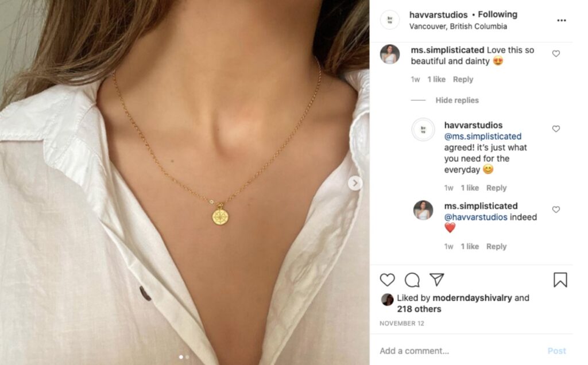Open @ms.simplisticated mention link
The image size is (588, 365).
[482, 137]
